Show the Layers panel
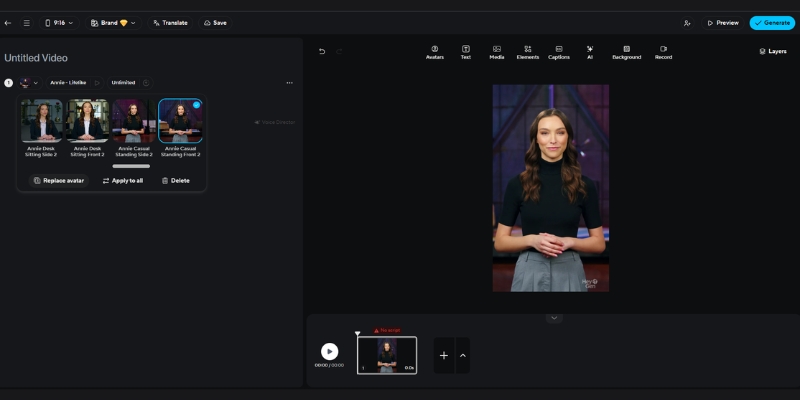 coord(773,52)
